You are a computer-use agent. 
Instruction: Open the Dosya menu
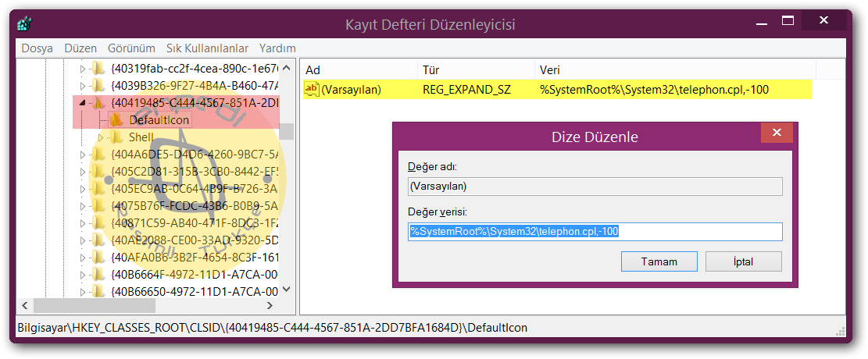click(37, 48)
